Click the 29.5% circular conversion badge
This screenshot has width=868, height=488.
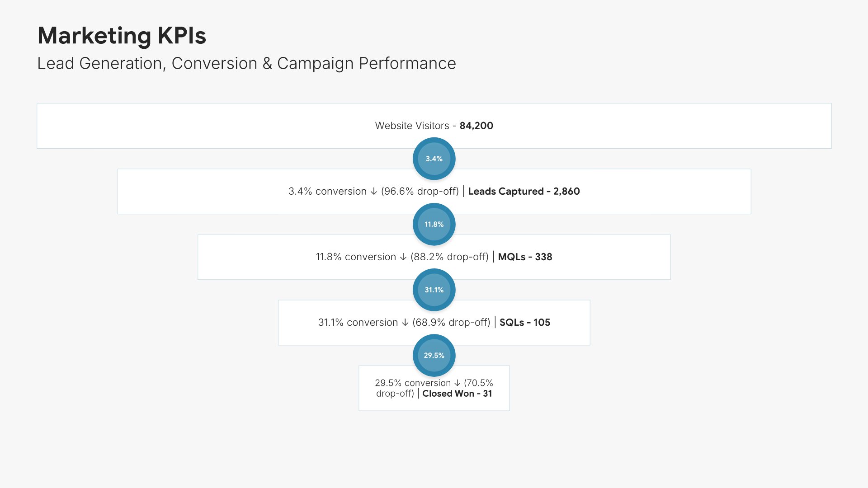(434, 355)
